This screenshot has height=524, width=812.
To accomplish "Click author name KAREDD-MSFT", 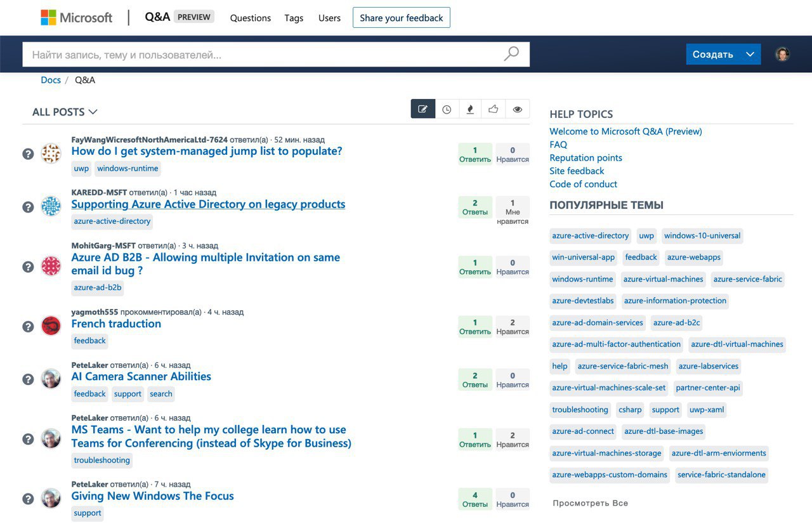I will pos(99,192).
